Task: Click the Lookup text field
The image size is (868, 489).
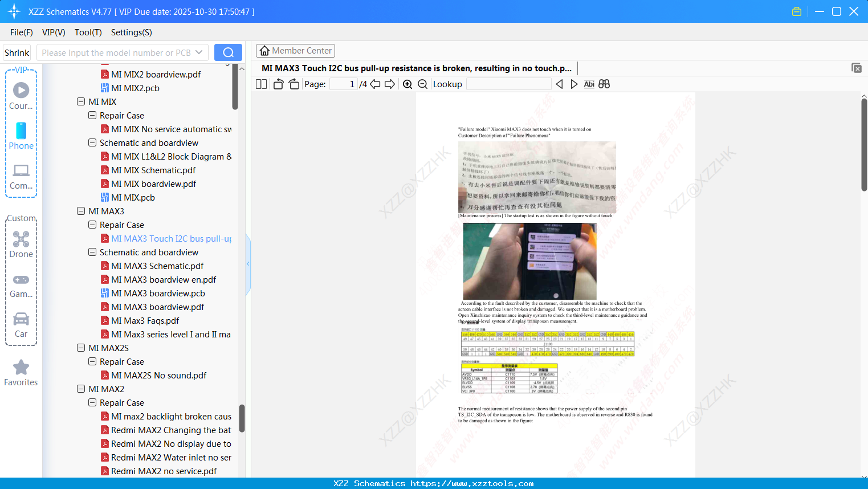Action: tap(509, 84)
